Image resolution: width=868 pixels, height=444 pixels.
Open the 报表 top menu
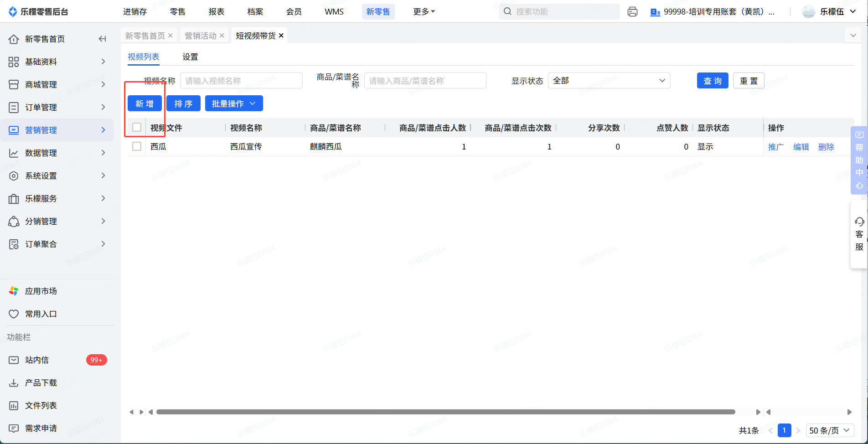point(217,12)
